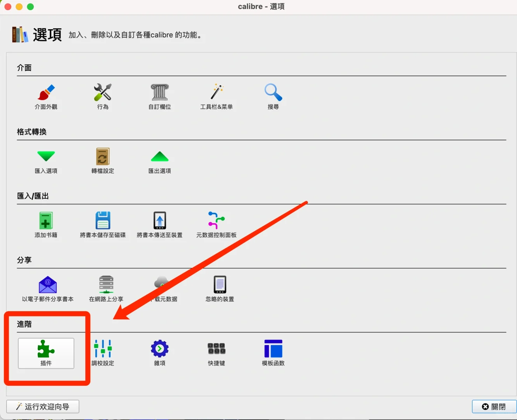
Task: Open 匯出選項 green up arrow
Action: tap(159, 156)
